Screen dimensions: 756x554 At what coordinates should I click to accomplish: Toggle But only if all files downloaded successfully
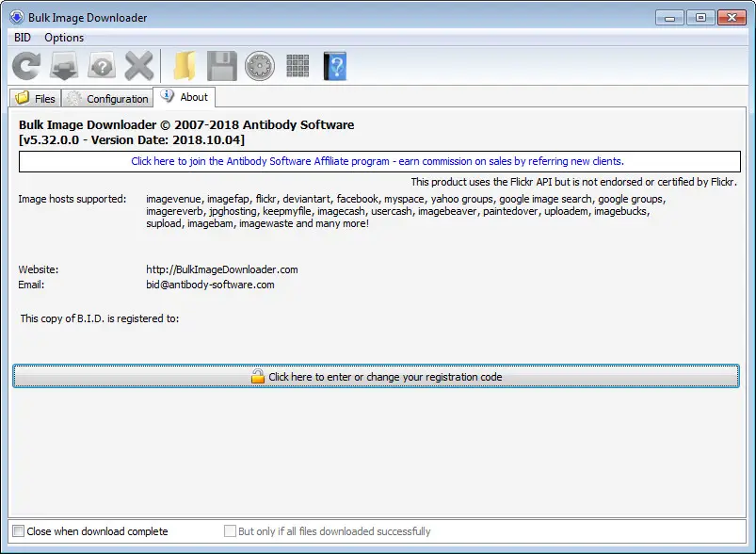(x=230, y=531)
